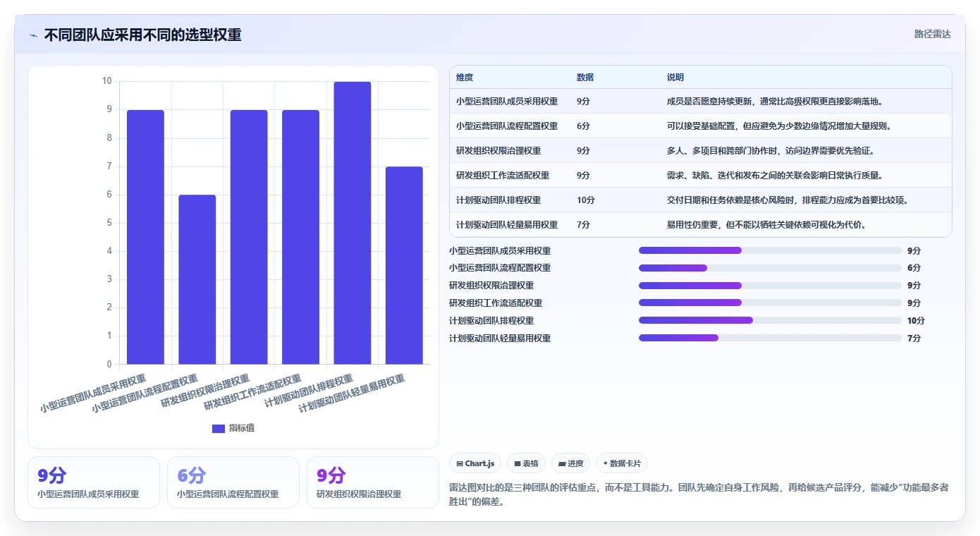The image size is (980, 536).
Task: Open the 9分 小型运营团队成员采用权重 card
Action: pos(94,482)
